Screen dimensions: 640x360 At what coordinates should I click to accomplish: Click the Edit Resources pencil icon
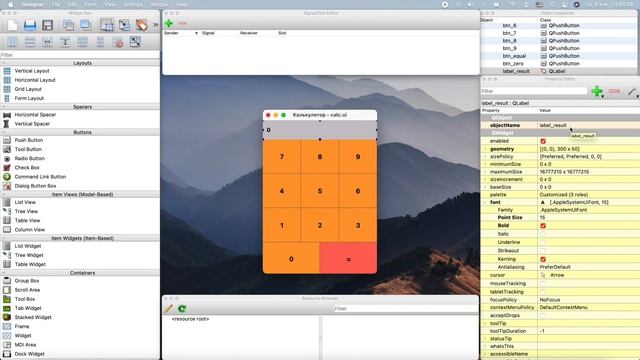point(168,309)
